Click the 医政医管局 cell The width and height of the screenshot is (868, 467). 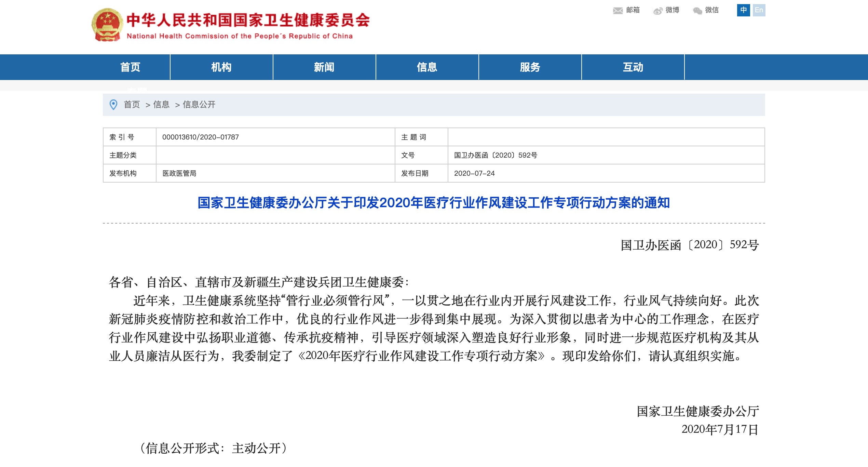tap(179, 173)
